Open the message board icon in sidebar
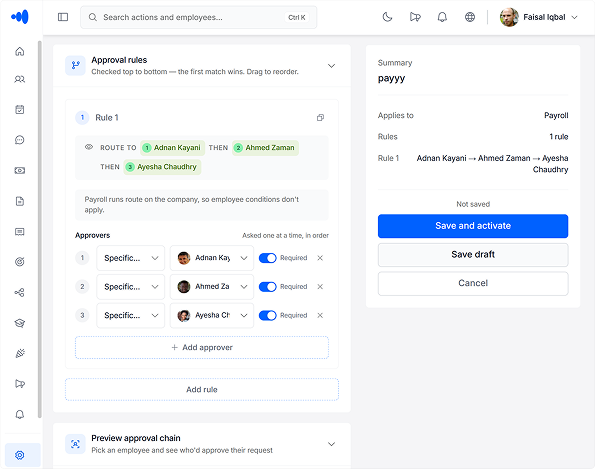 pos(20,231)
